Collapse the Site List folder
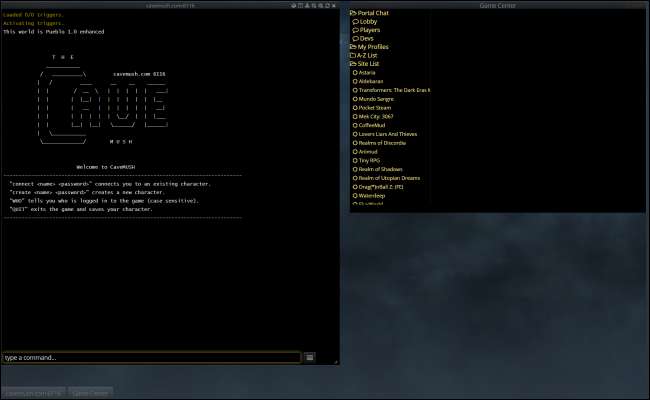The height and width of the screenshot is (400, 650). click(x=353, y=64)
